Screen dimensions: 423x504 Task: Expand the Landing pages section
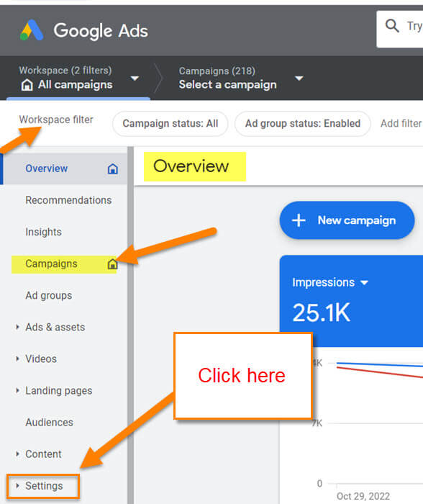coord(17,390)
